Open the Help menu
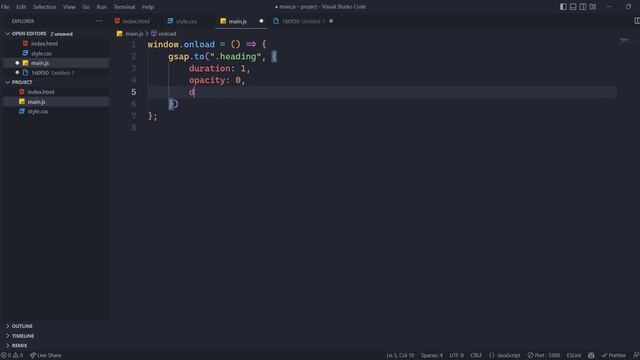 [x=148, y=7]
